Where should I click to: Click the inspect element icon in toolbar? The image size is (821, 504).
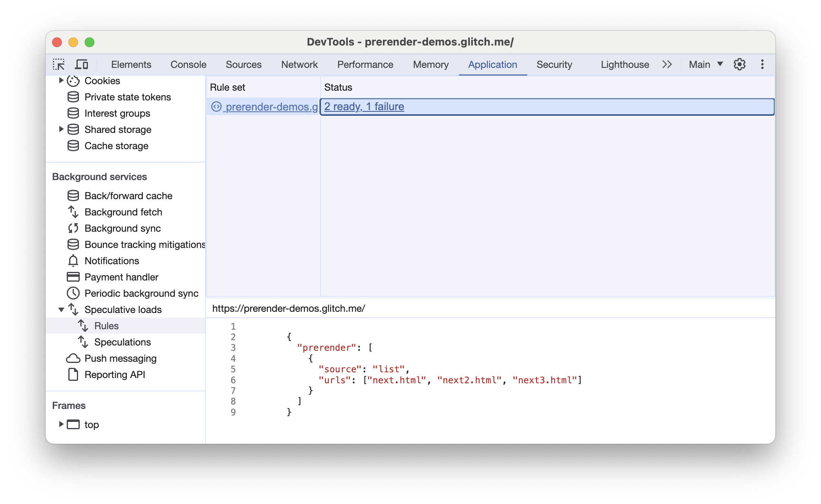pos(59,65)
